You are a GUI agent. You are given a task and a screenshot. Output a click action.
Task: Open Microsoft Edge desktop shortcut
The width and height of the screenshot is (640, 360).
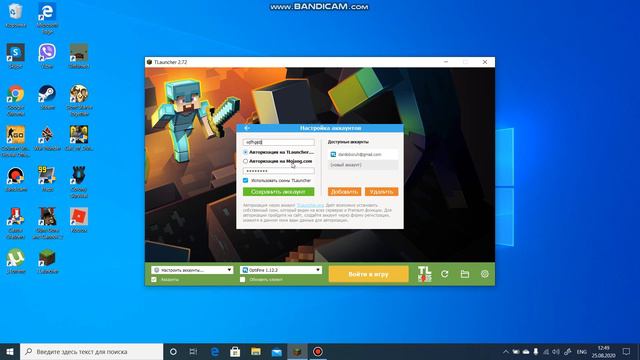(47, 18)
